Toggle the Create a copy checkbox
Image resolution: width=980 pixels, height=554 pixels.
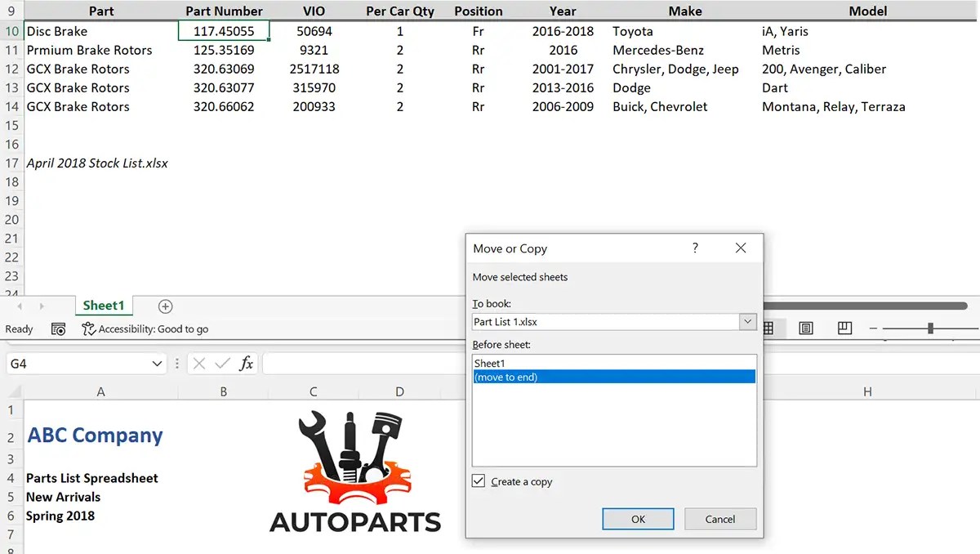(478, 481)
